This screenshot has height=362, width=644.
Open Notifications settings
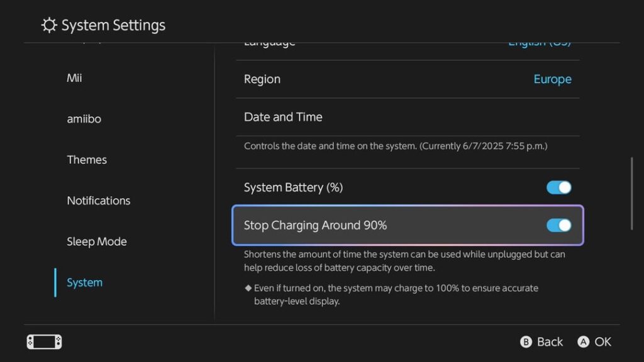pos(98,200)
